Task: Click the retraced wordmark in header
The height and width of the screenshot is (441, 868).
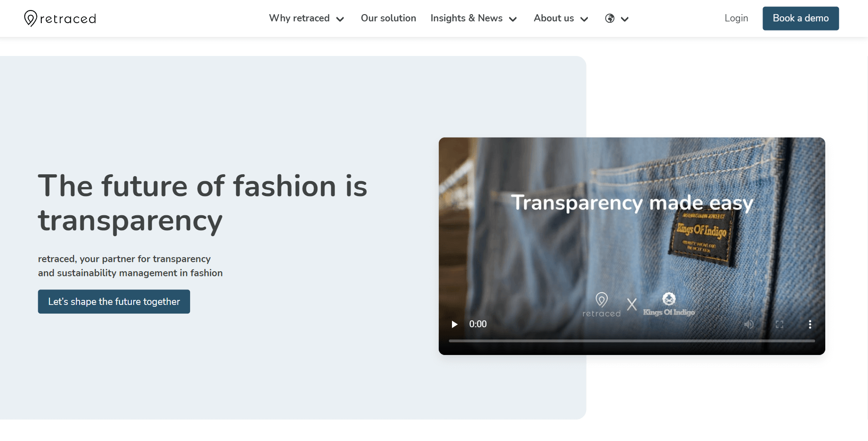Action: pos(68,19)
